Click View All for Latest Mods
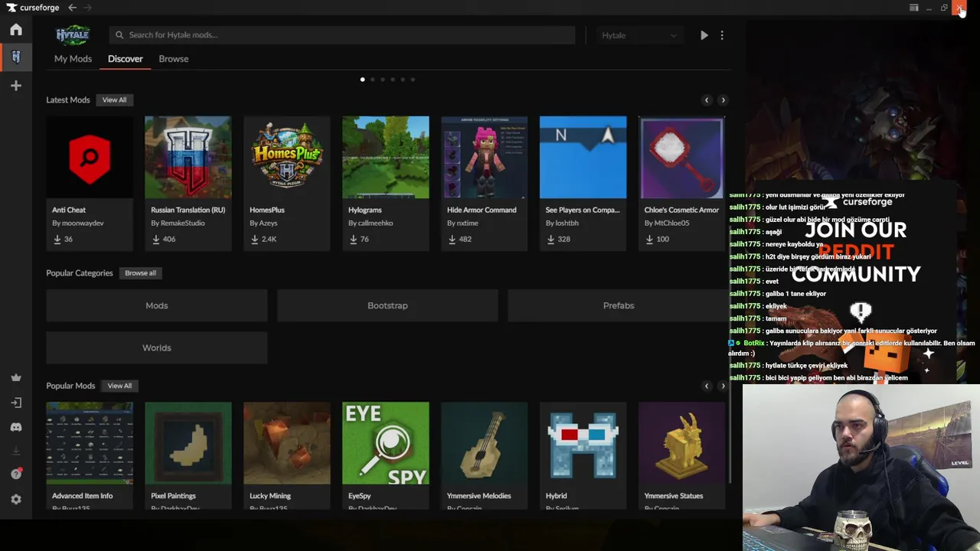This screenshot has width=980, height=551. [x=114, y=100]
